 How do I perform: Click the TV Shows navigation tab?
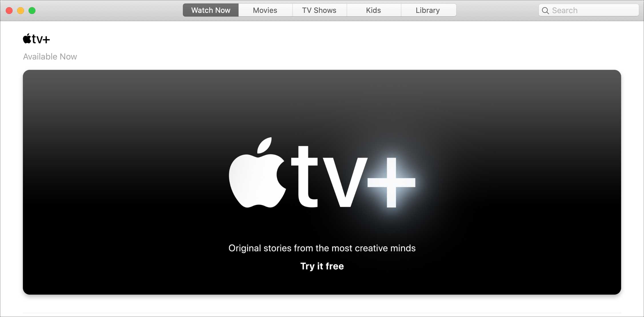pyautogui.click(x=319, y=10)
